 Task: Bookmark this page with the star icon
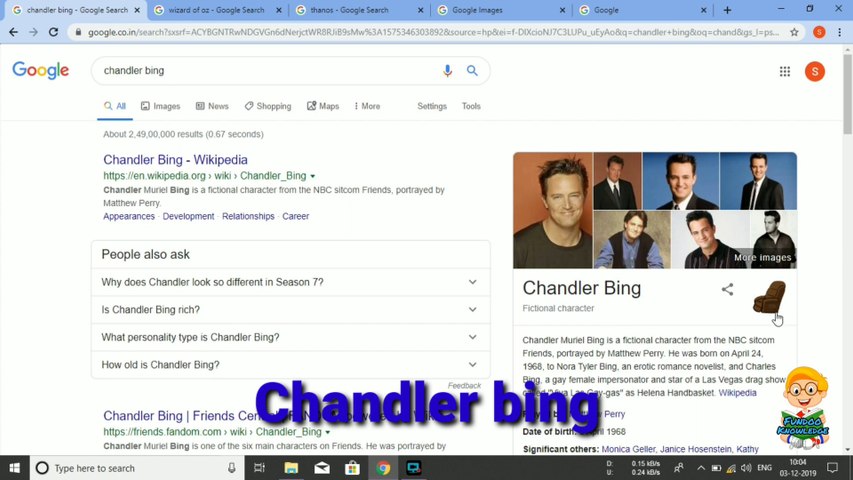point(794,32)
